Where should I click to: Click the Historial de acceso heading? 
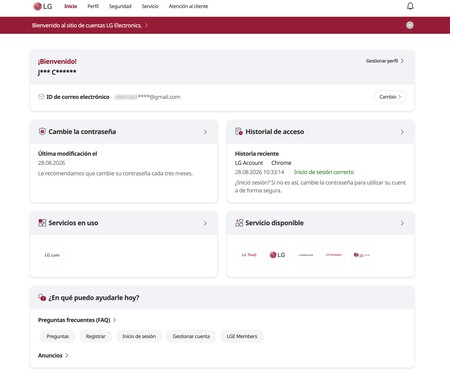[x=275, y=132]
